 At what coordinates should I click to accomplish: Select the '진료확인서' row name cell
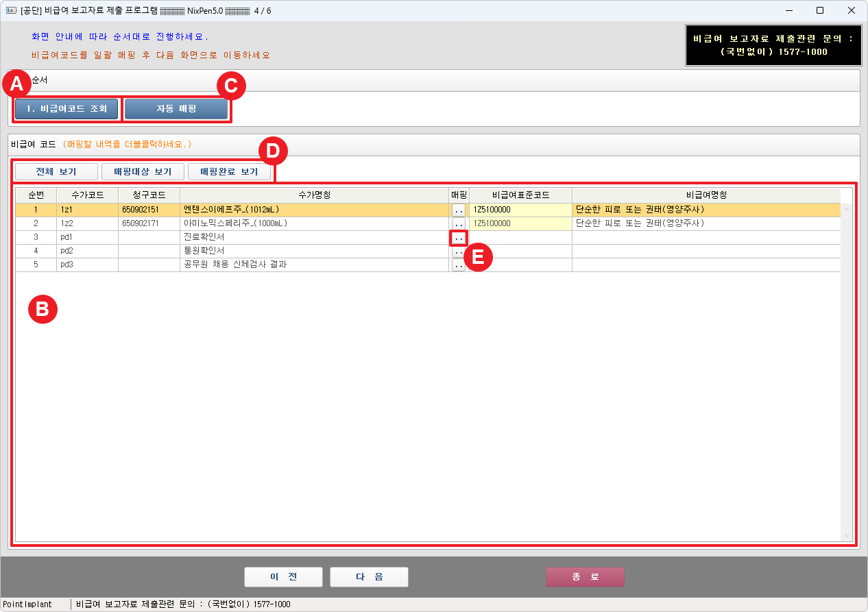[314, 237]
